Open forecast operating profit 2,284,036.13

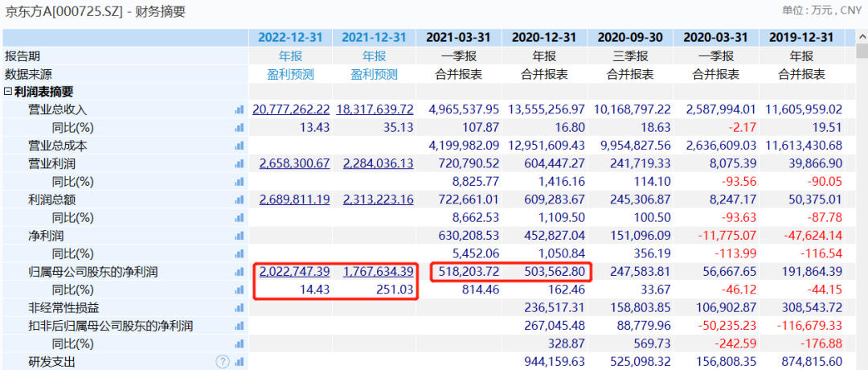tap(379, 164)
